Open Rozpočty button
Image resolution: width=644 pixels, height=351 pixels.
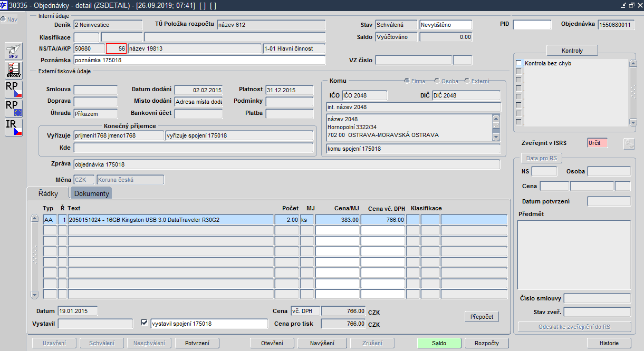487,343
